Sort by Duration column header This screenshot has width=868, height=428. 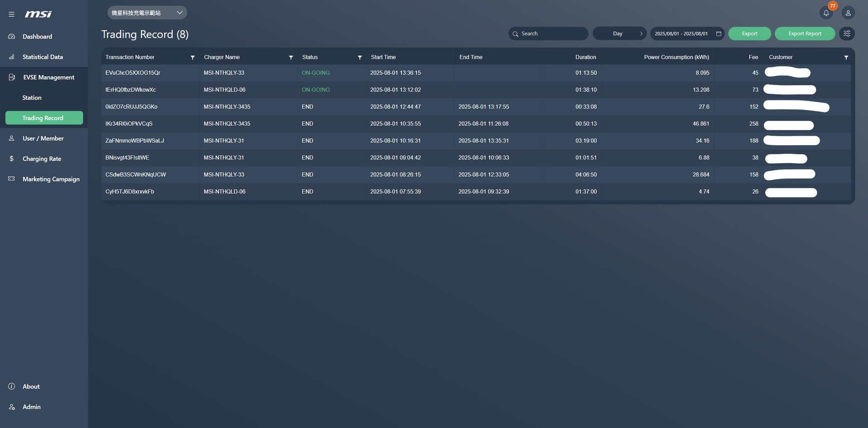tap(585, 57)
